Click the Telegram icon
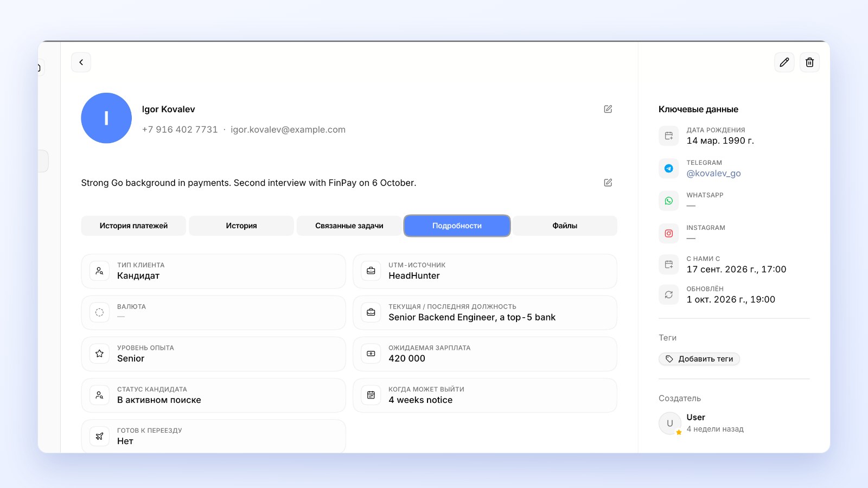 (669, 168)
